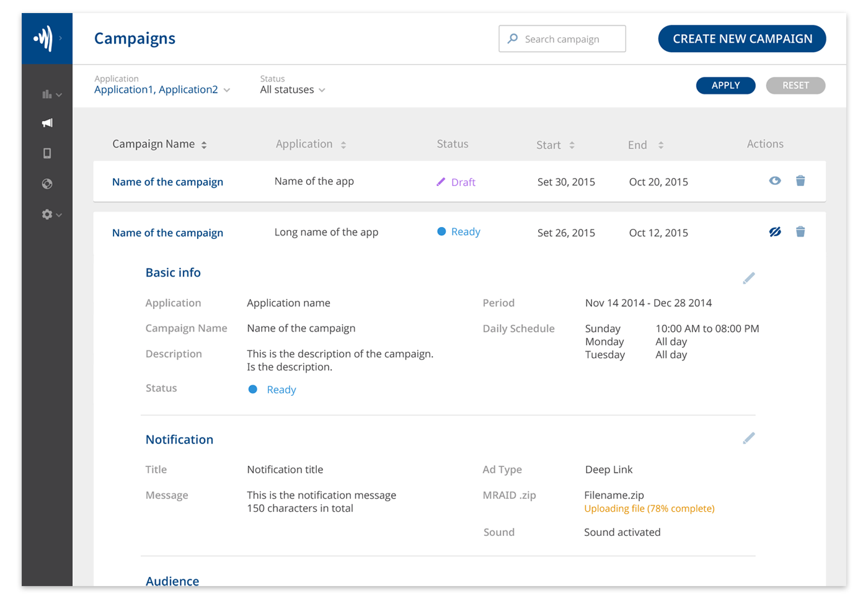Image resolution: width=868 pixels, height=601 pixels.
Task: Hide details of Ready campaign via crossed eye
Action: [775, 232]
